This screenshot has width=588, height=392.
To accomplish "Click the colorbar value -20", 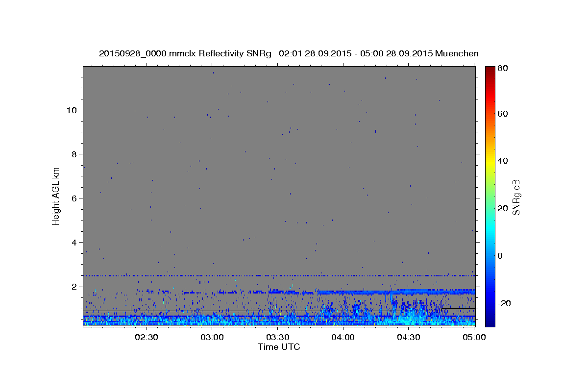I will [x=504, y=303].
